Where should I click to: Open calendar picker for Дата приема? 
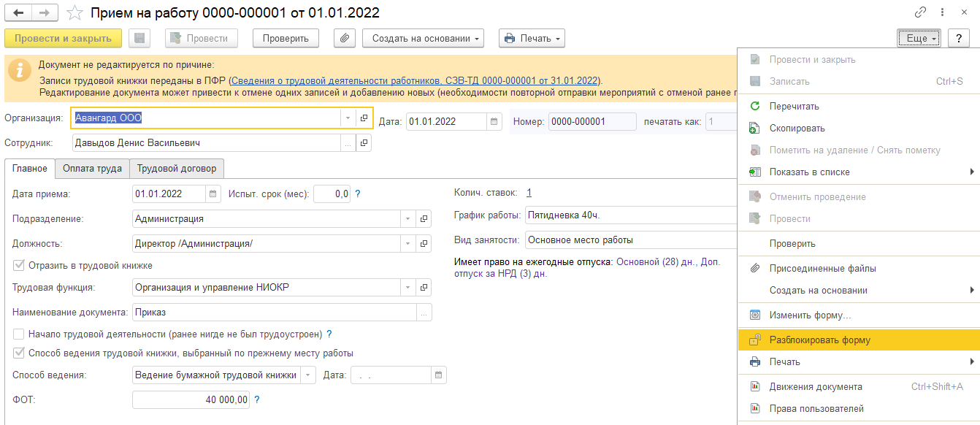click(213, 194)
